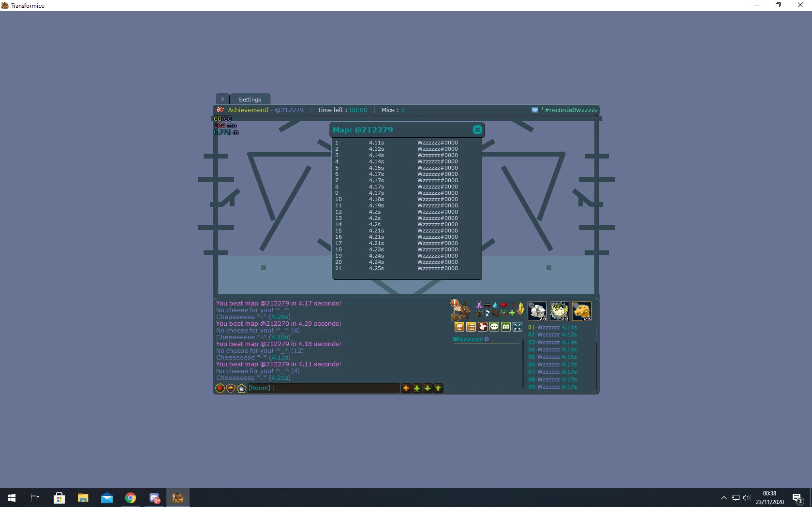Screen dimensions: 812x507
Task: Select the red heart kiss emote
Action: [x=503, y=305]
